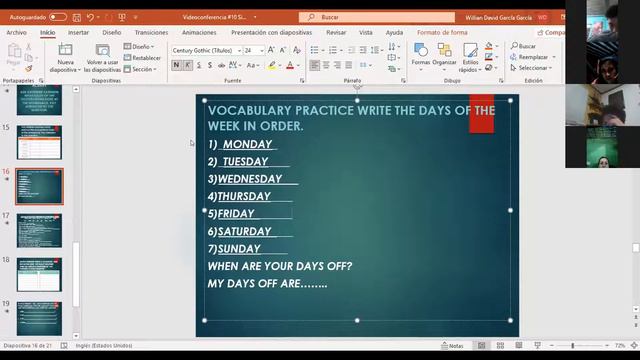Screen dimensions: 640x360
Task: Switch to slide sorter view in status bar
Action: tap(500, 346)
